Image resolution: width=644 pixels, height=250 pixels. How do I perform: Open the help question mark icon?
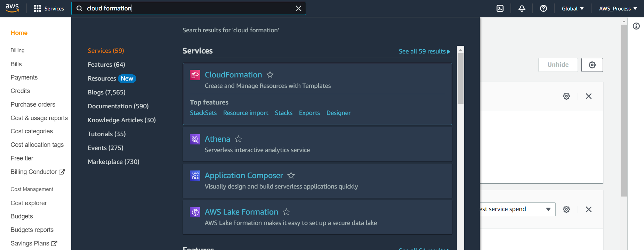(x=543, y=9)
